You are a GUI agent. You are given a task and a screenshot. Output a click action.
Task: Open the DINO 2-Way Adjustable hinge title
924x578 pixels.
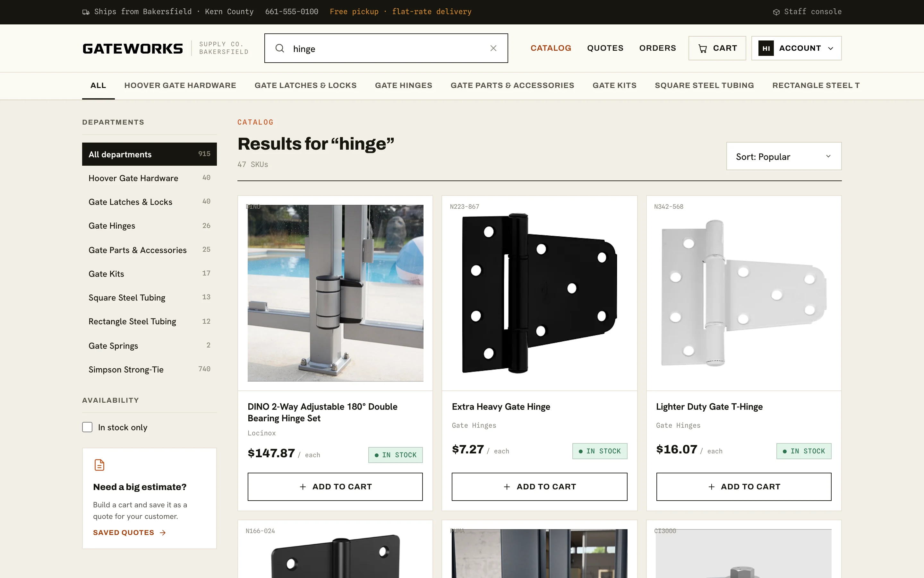(322, 412)
